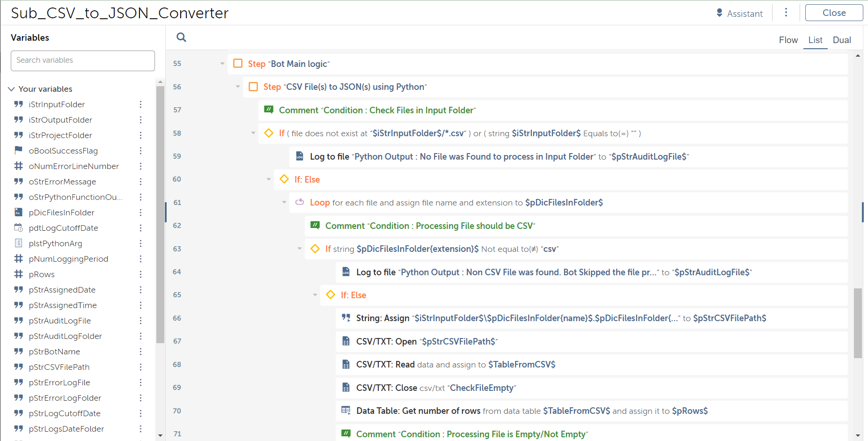Collapse the Bot Main logic step on line 55

pyautogui.click(x=222, y=64)
